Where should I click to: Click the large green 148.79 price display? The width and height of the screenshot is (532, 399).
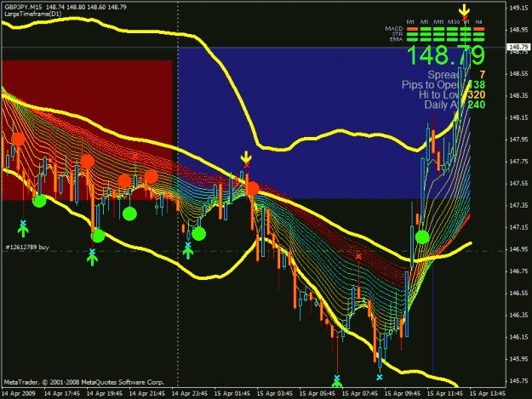point(446,55)
